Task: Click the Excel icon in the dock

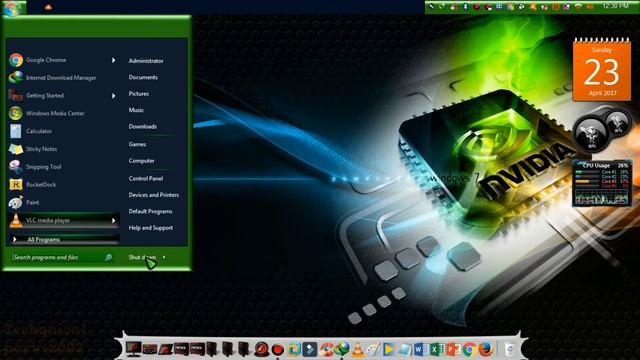Action: coord(436,349)
